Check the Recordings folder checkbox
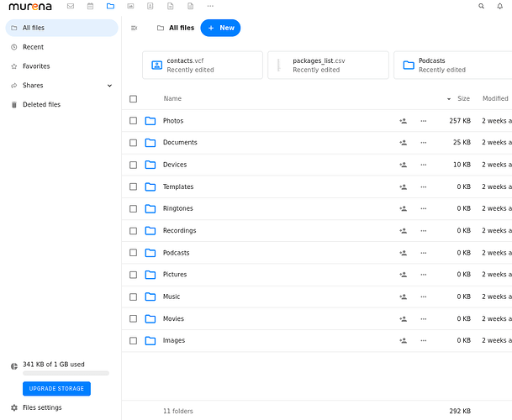The width and height of the screenshot is (512, 420). [x=133, y=231]
